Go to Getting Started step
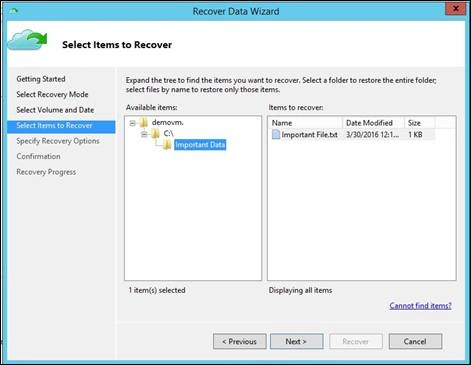471x365 pixels. click(41, 79)
